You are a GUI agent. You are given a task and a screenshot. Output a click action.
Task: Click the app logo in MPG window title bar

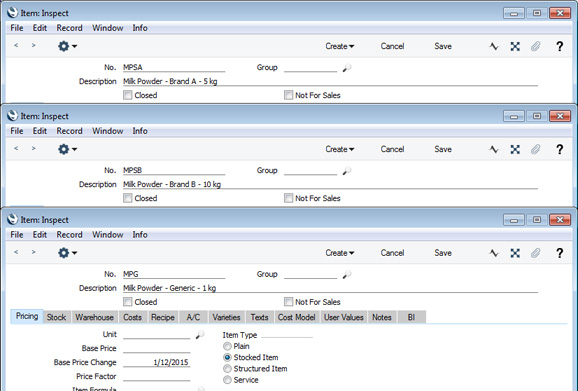[x=12, y=219]
